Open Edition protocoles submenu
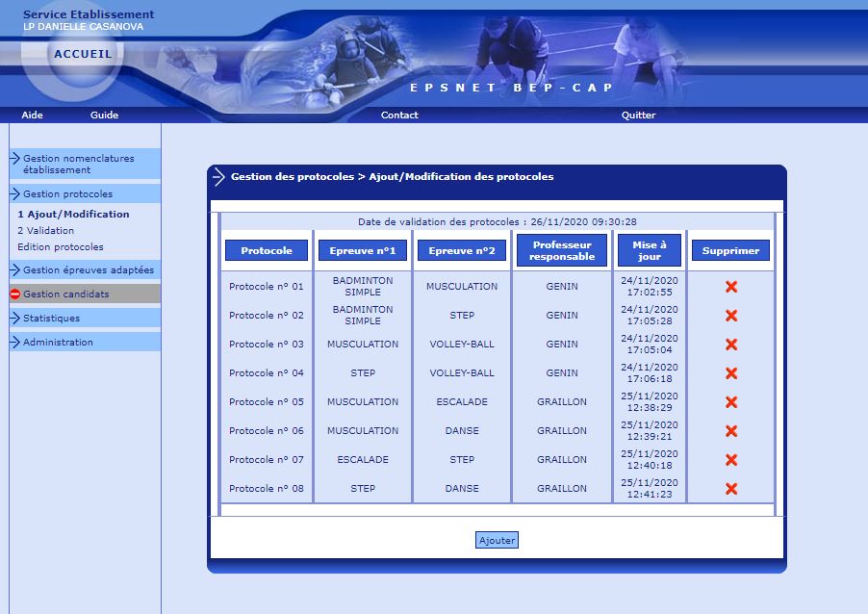868x614 pixels. point(61,247)
